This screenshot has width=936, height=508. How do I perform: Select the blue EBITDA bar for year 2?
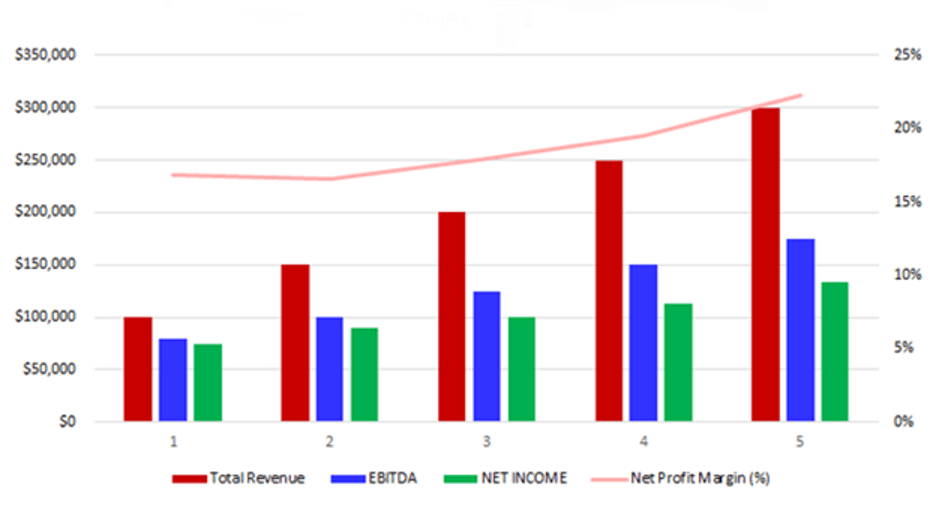point(330,369)
